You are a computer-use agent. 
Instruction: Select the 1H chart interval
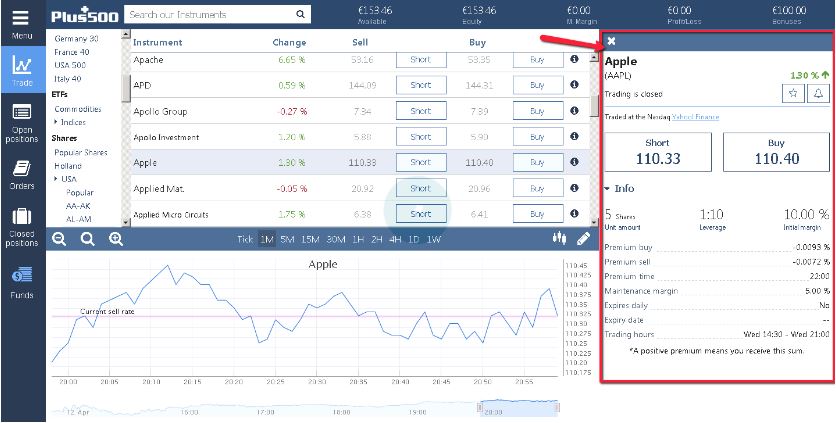pyautogui.click(x=358, y=240)
